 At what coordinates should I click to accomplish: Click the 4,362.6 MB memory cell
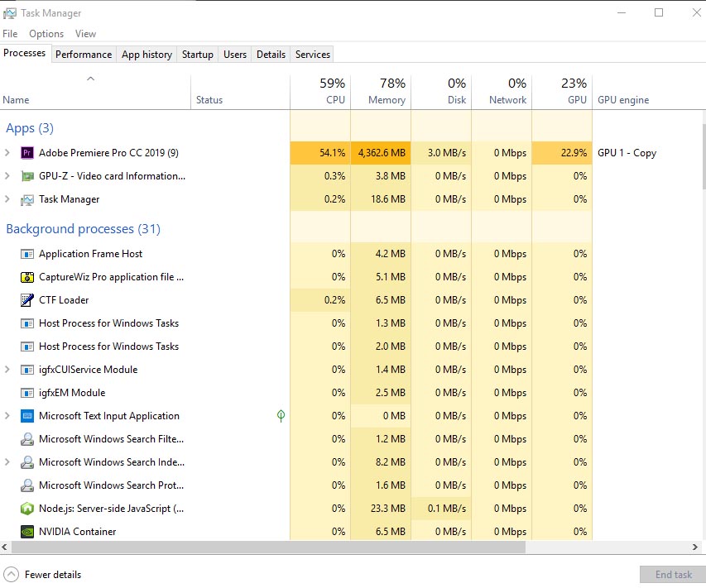(381, 153)
